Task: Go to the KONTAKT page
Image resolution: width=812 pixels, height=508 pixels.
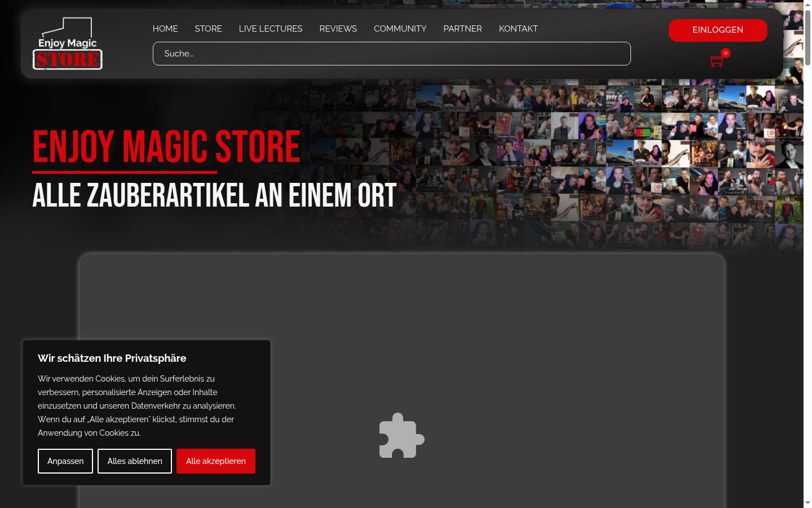Action: tap(518, 29)
